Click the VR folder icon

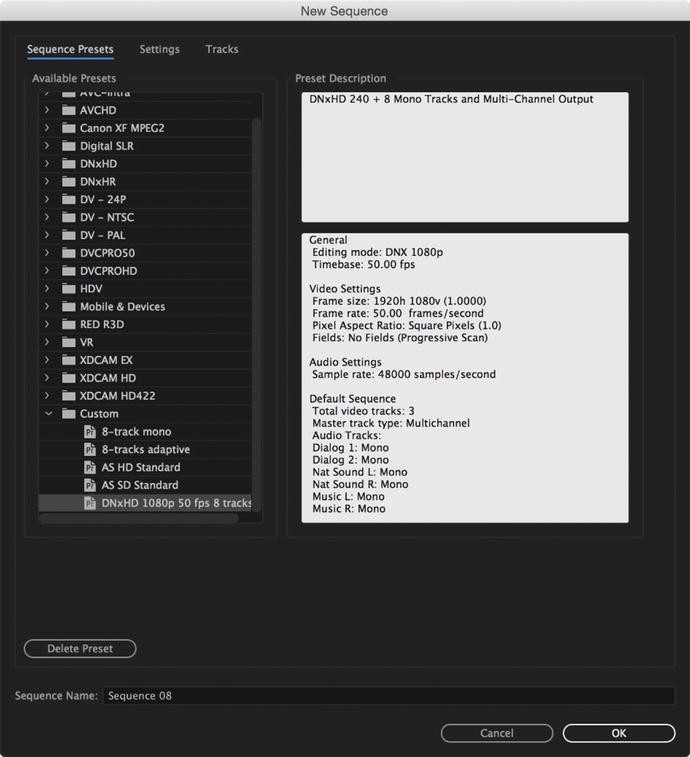click(69, 343)
